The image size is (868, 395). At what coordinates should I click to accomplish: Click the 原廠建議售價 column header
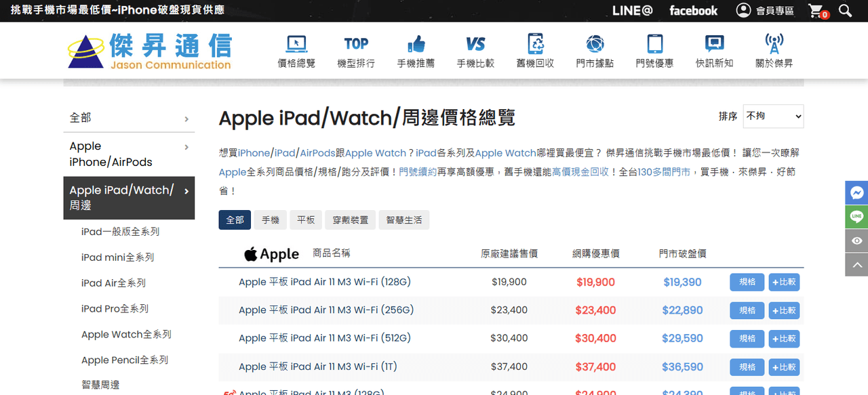pos(509,253)
